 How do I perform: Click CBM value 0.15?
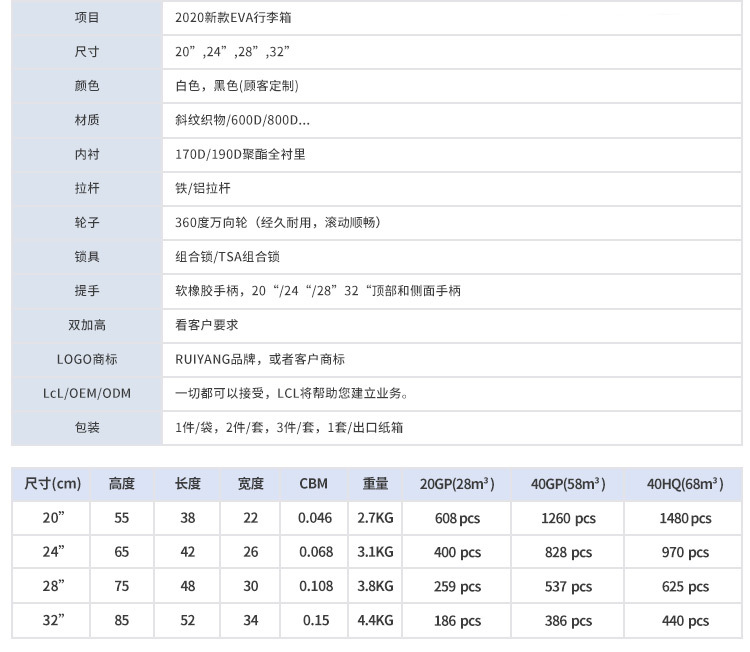click(316, 620)
